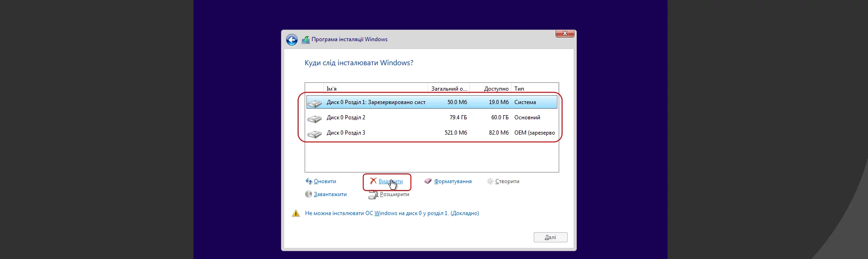Format partition via Форматування link
The width and height of the screenshot is (868, 259).
point(453,181)
